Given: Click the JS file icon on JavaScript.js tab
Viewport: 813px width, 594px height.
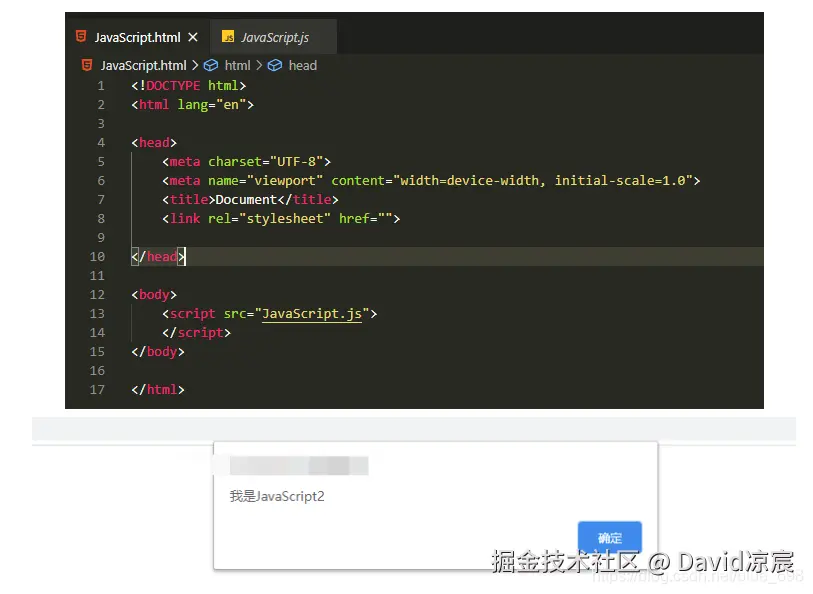Looking at the screenshot, I should [228, 36].
